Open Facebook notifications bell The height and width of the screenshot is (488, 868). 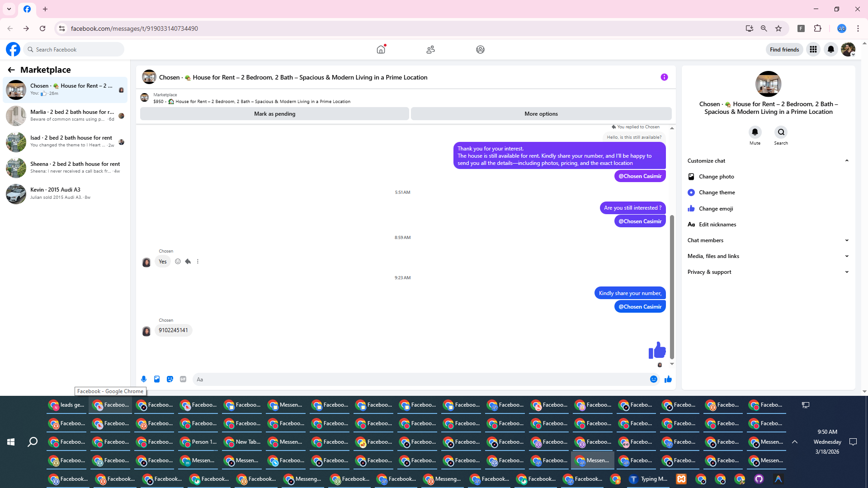830,50
